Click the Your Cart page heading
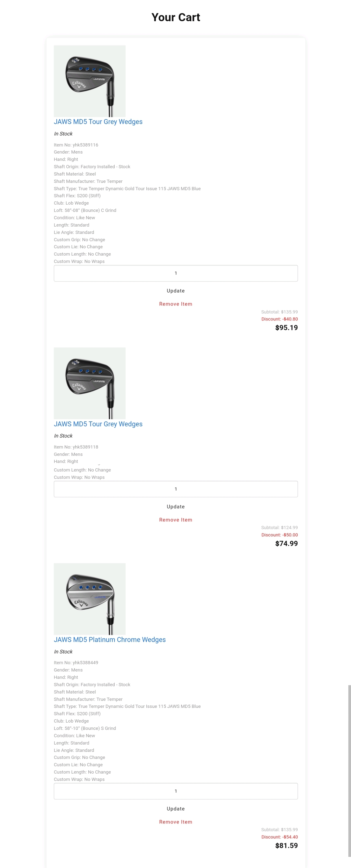Image resolution: width=351 pixels, height=868 pixels. click(176, 17)
